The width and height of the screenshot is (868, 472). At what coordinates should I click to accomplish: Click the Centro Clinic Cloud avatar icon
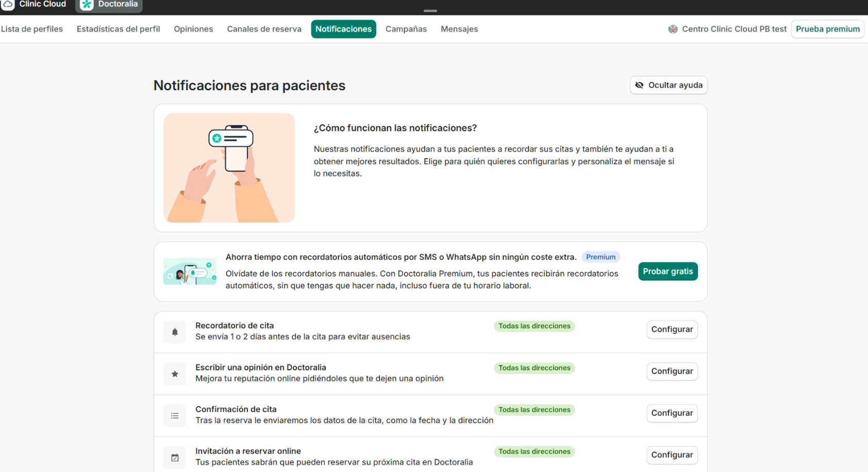(x=673, y=29)
